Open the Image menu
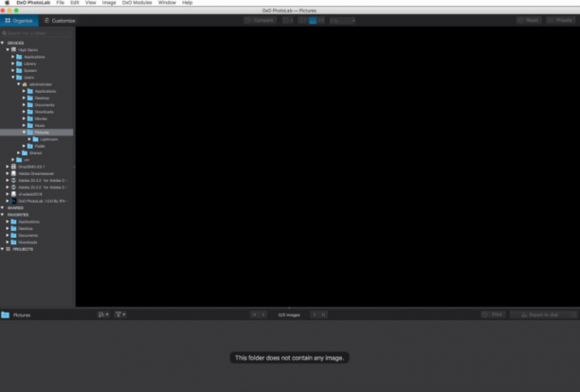The width and height of the screenshot is (580, 392). click(109, 3)
